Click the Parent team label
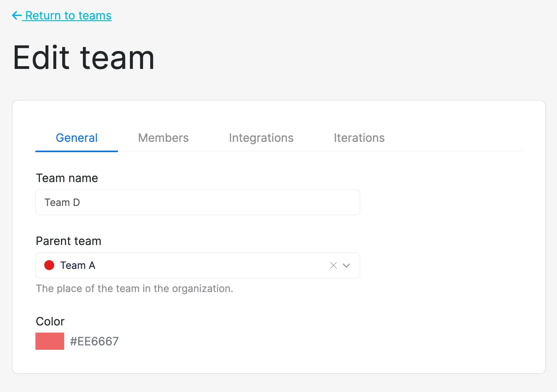This screenshot has height=392, width=557. 69,241
